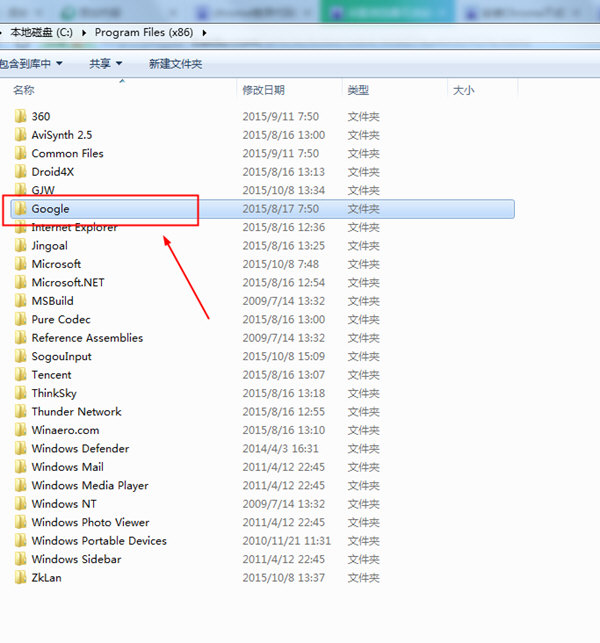
Task: Click the Droid4X folder icon
Action: (21, 172)
